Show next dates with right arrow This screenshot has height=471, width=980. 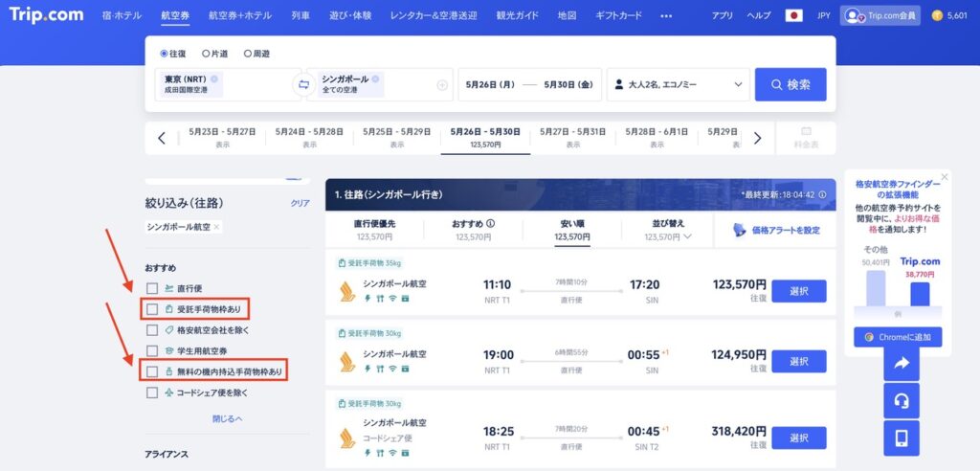(757, 138)
